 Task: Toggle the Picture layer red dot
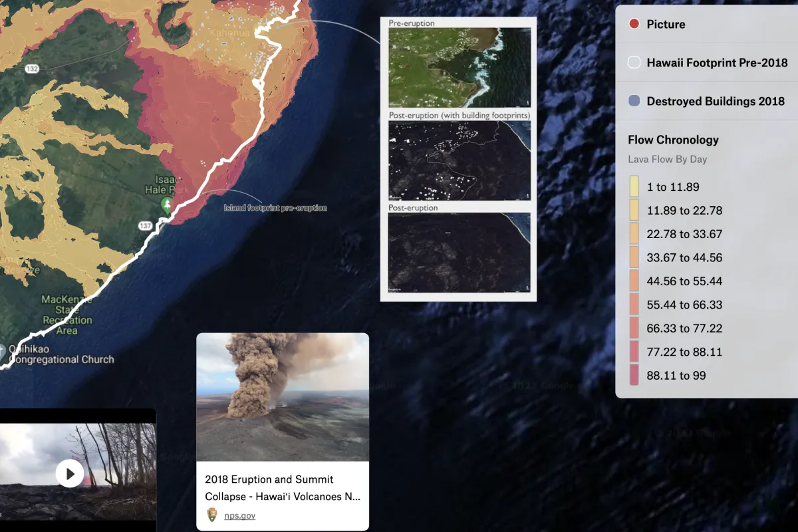click(x=634, y=24)
